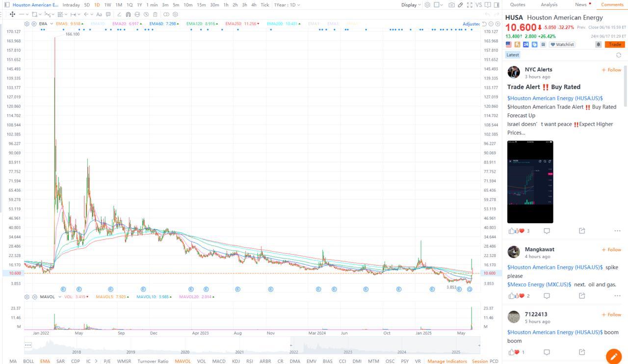Viewport: 628px width, 364px height.
Task: Enable the BOLL indicator
Action: [28, 361]
